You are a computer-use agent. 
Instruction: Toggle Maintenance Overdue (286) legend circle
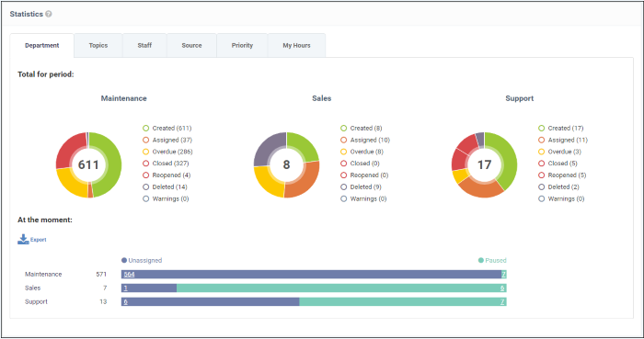(145, 152)
